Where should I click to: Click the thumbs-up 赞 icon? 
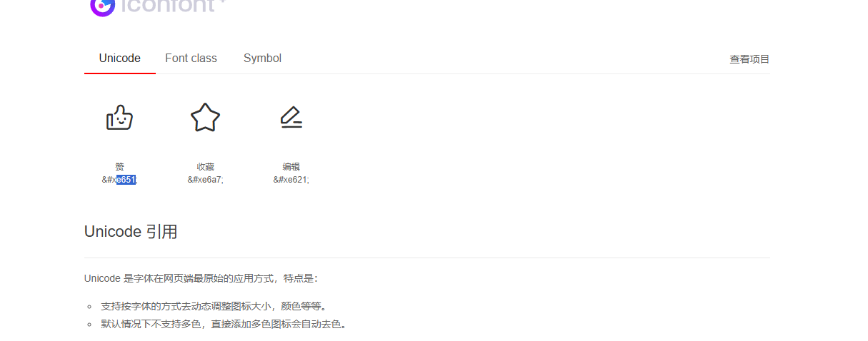(x=119, y=118)
